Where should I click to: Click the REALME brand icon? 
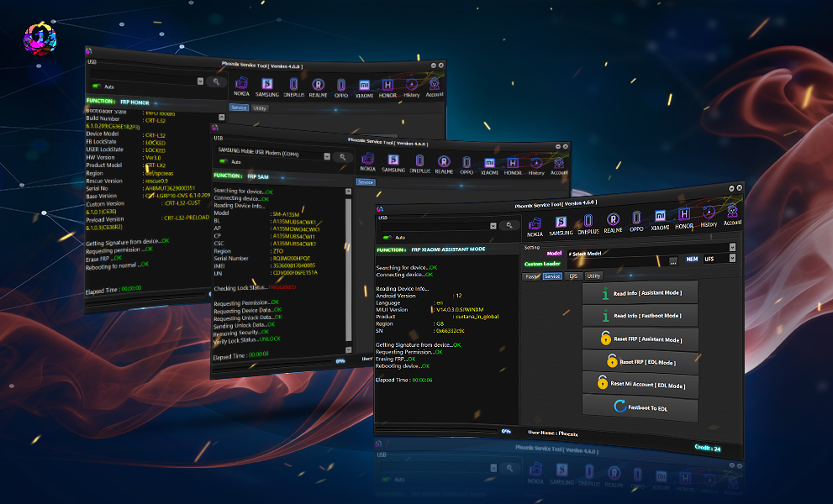[x=613, y=220]
